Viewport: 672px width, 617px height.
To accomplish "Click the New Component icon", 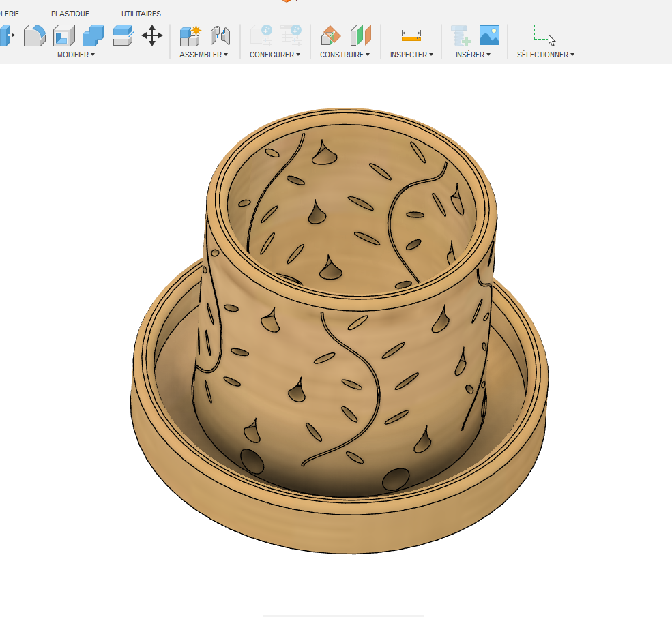I will coord(190,35).
